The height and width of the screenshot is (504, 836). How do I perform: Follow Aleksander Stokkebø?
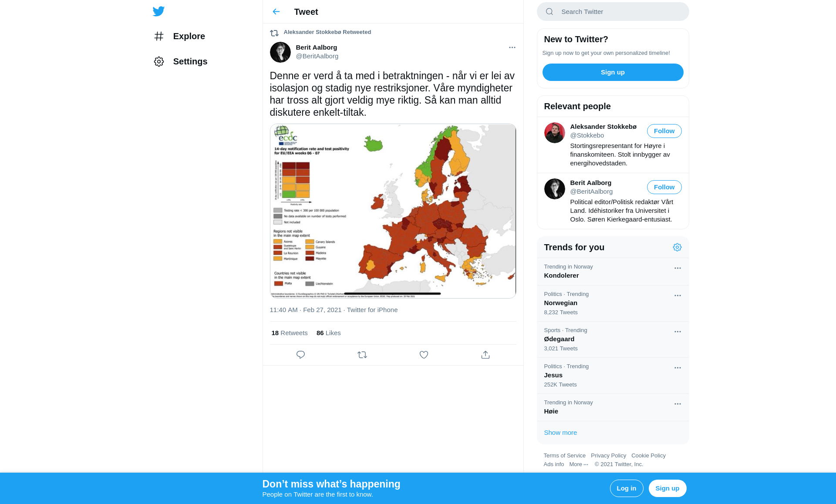click(x=664, y=131)
